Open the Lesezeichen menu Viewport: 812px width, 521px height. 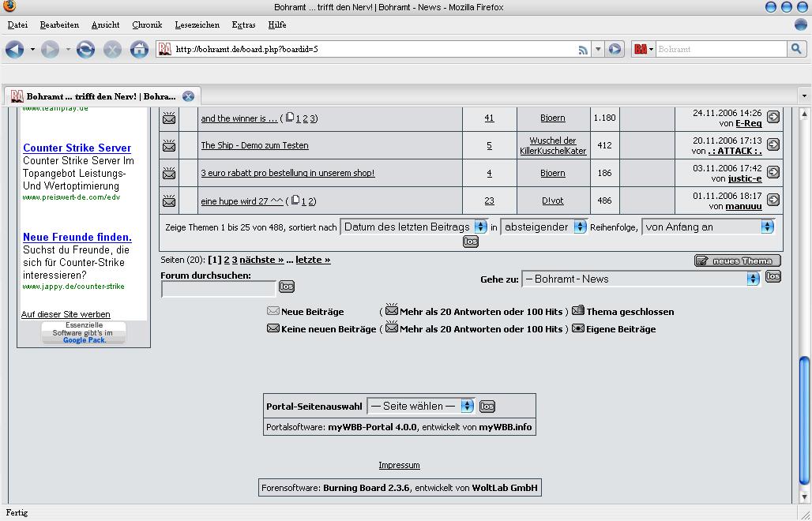(x=197, y=25)
